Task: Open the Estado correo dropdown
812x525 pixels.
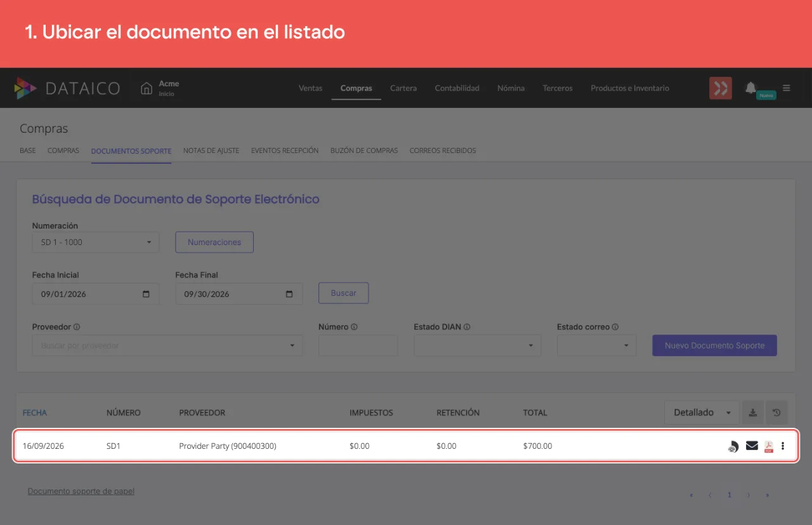Action: click(x=597, y=345)
